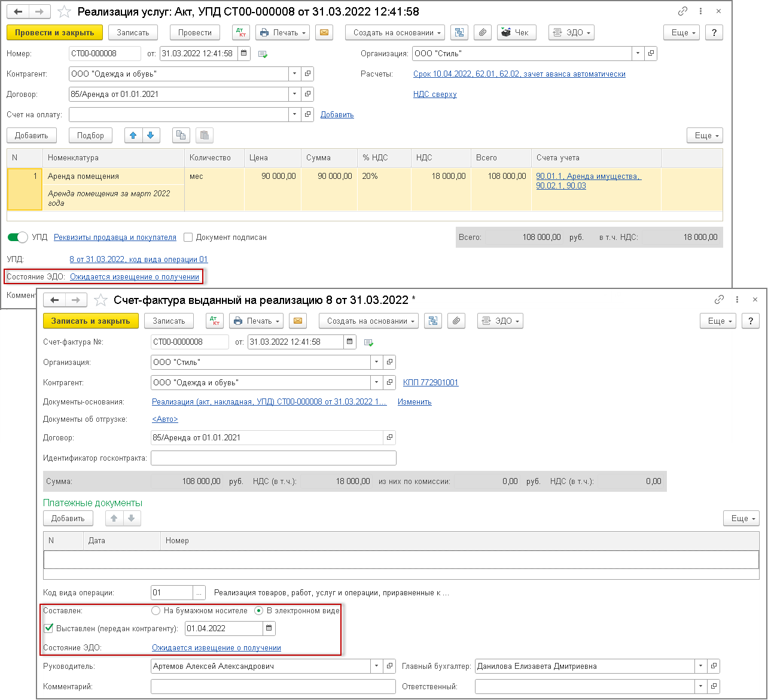
Task: Click the Подбор button
Action: [x=91, y=135]
